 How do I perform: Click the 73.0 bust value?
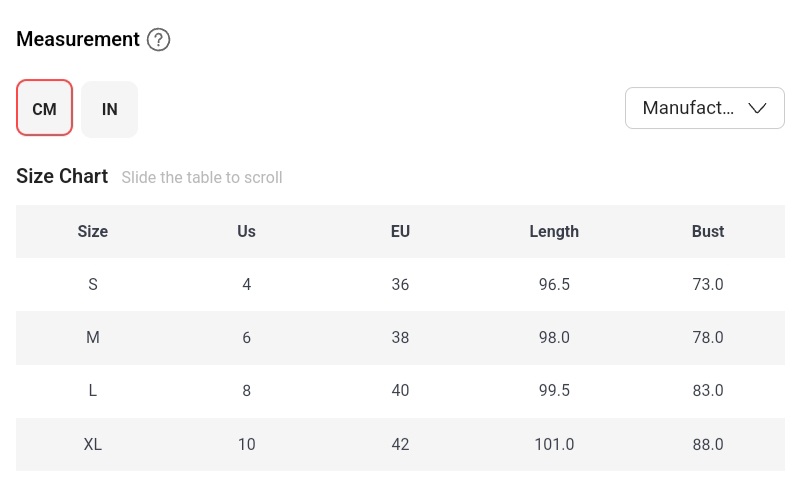(x=708, y=284)
